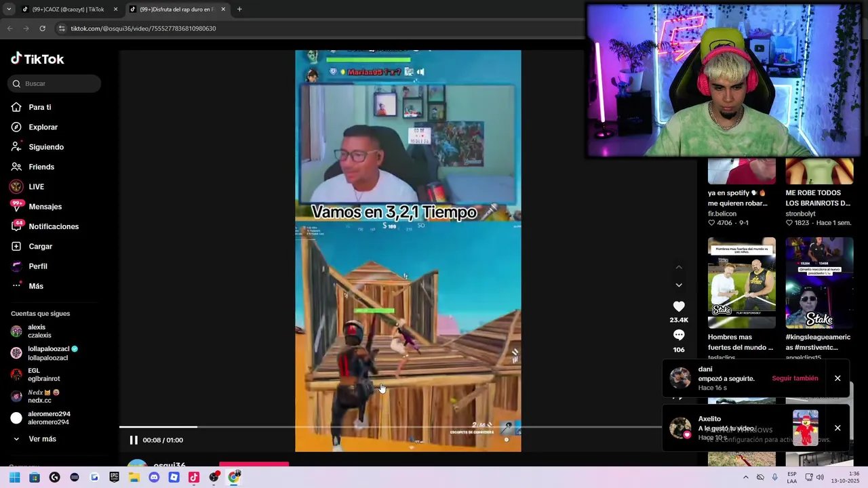Open stronbolyt creator name
868x488 pixels.
coord(801,213)
